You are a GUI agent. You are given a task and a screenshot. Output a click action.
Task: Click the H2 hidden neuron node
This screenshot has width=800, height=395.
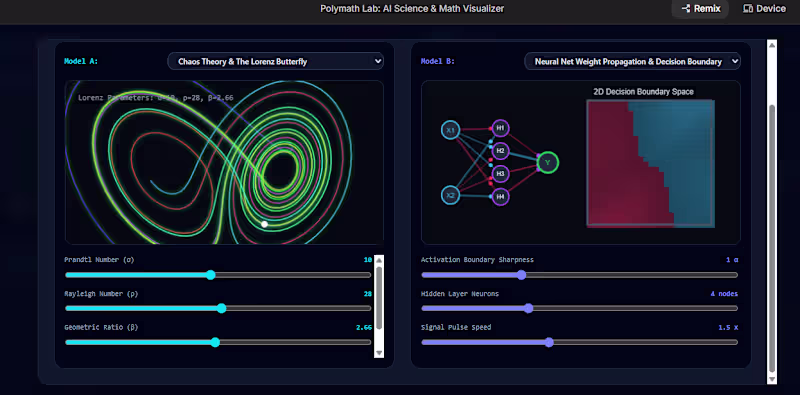pyautogui.click(x=501, y=151)
